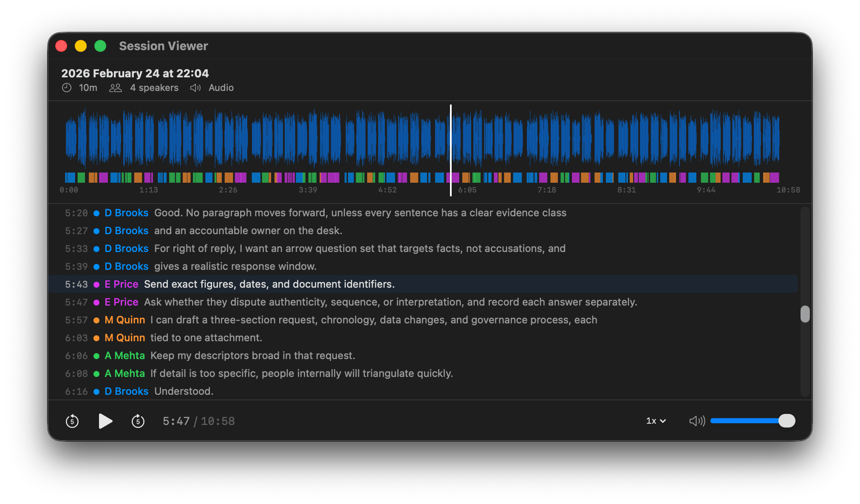Mute audio using the volume icon
The width and height of the screenshot is (860, 504).
[x=696, y=421]
